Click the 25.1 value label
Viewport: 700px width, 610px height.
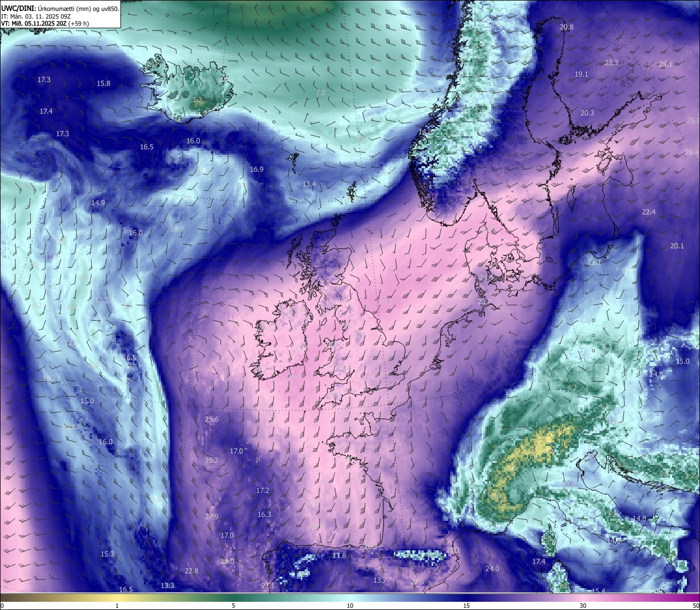click(666, 65)
